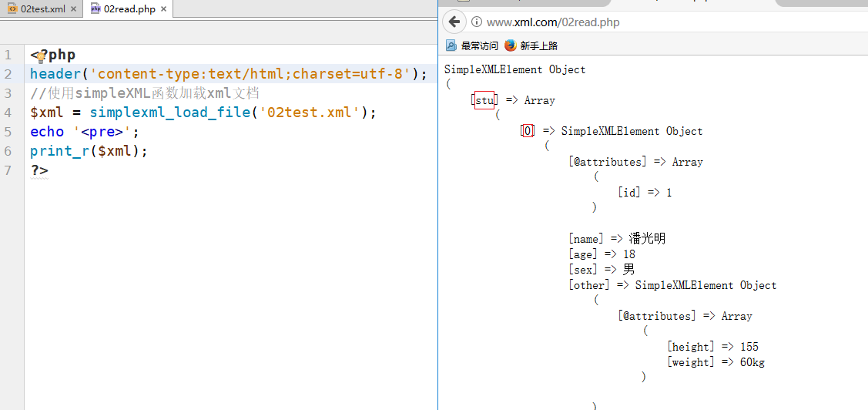Place cursor on simplexml_load_file function name

tap(171, 113)
